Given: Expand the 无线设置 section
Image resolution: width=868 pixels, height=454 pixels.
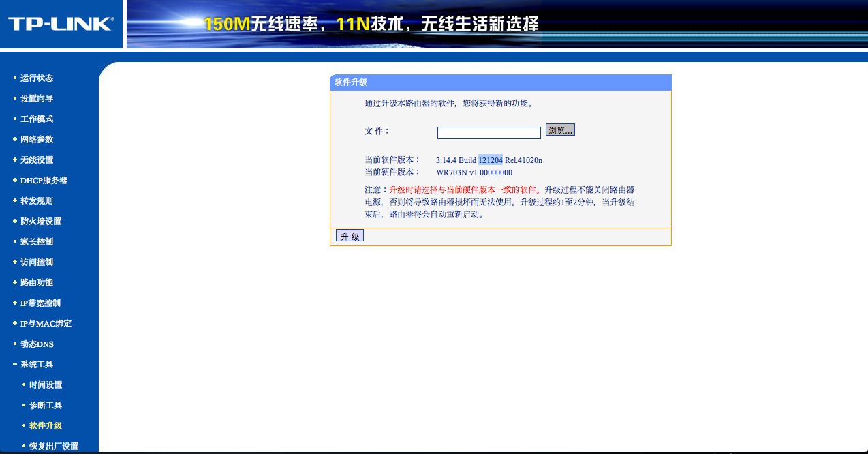Looking at the screenshot, I should (37, 160).
